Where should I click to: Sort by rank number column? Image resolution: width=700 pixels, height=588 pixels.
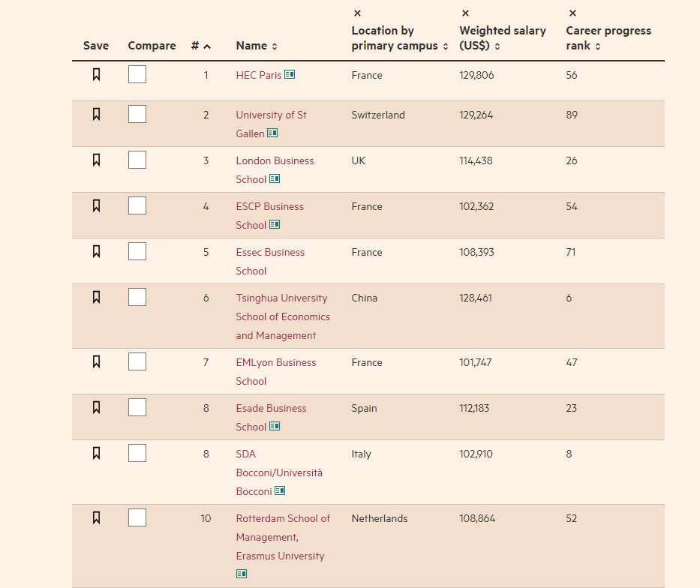pos(200,46)
